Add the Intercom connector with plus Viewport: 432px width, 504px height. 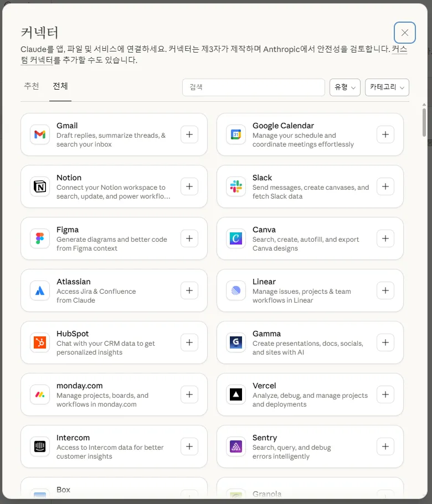click(189, 446)
